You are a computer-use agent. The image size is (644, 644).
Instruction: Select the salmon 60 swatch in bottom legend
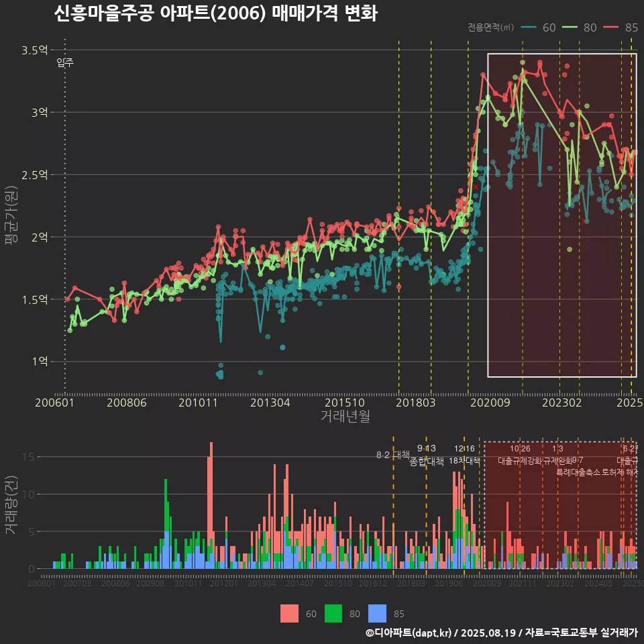[x=289, y=614]
